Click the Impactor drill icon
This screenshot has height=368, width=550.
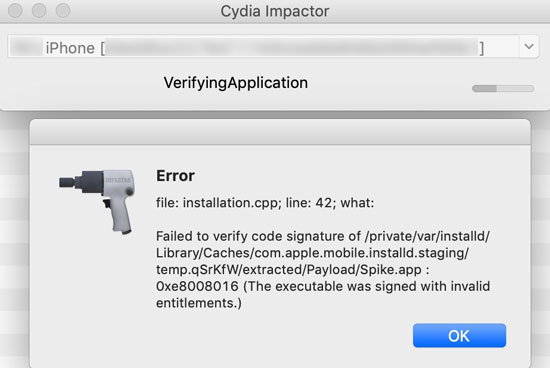[x=97, y=201]
